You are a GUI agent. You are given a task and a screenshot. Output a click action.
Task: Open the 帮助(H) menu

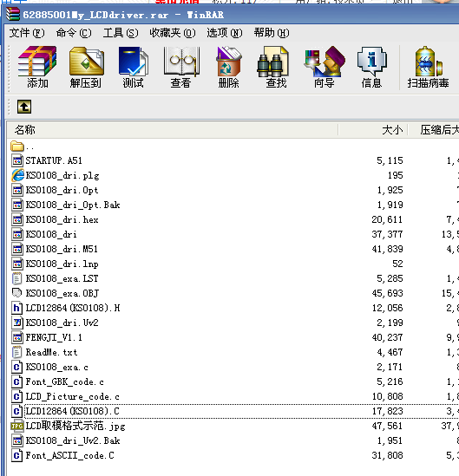click(272, 33)
